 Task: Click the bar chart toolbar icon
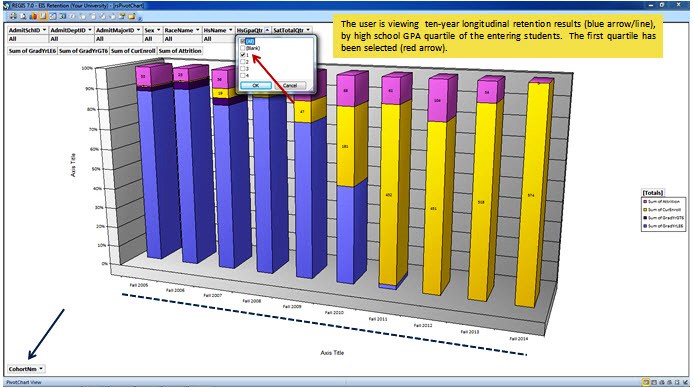click(x=33, y=16)
